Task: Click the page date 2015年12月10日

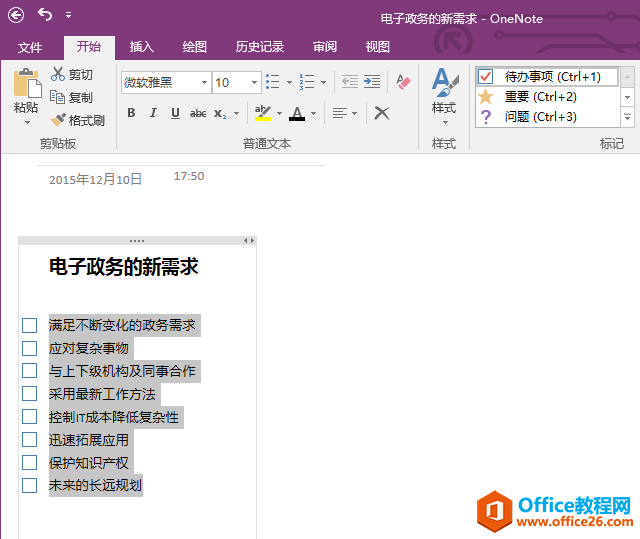Action: [x=95, y=180]
